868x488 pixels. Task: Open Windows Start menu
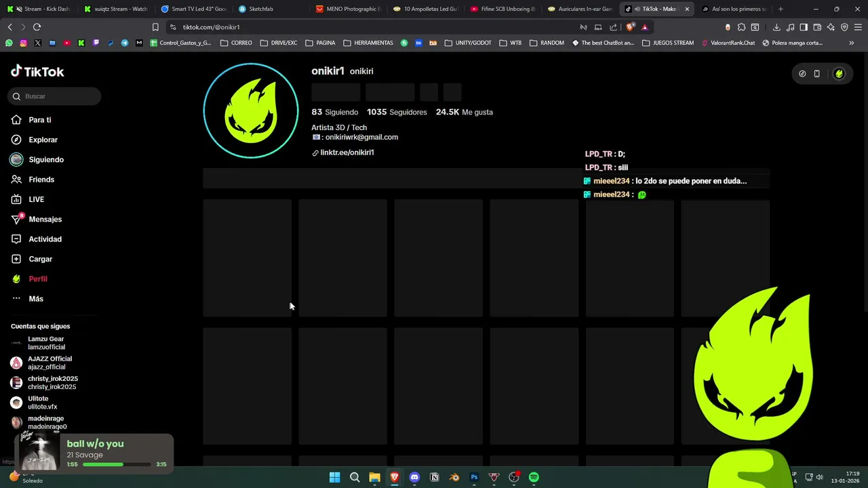click(x=334, y=477)
